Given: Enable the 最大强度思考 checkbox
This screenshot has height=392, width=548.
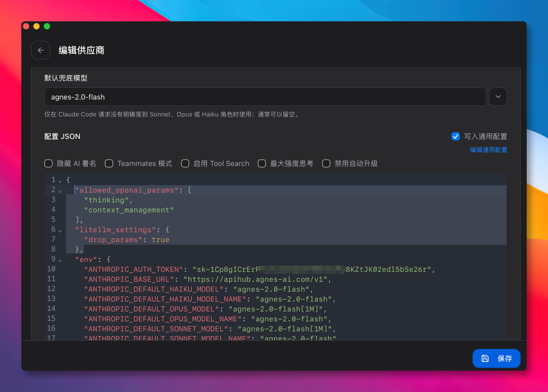Looking at the screenshot, I should (x=262, y=163).
